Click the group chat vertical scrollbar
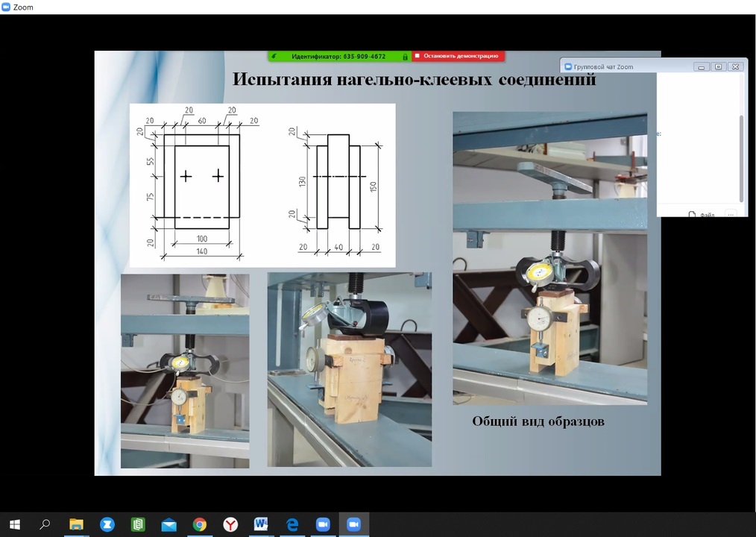Screen dimensions: 756x537 click(742, 158)
